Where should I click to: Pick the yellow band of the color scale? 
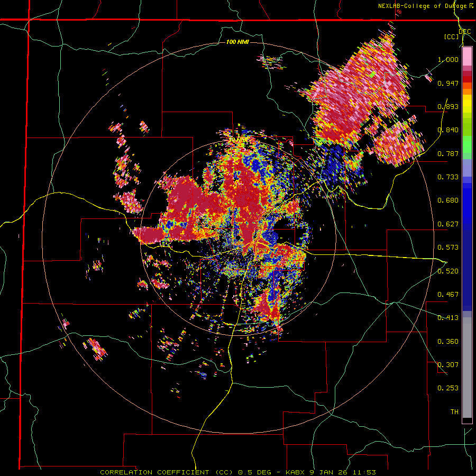click(x=467, y=104)
